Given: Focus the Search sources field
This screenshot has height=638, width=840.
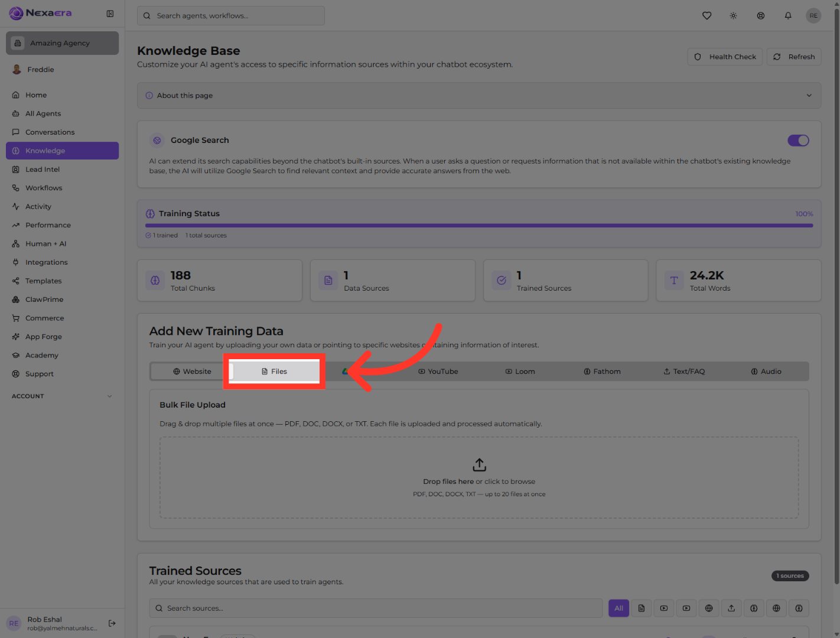Looking at the screenshot, I should [376, 608].
